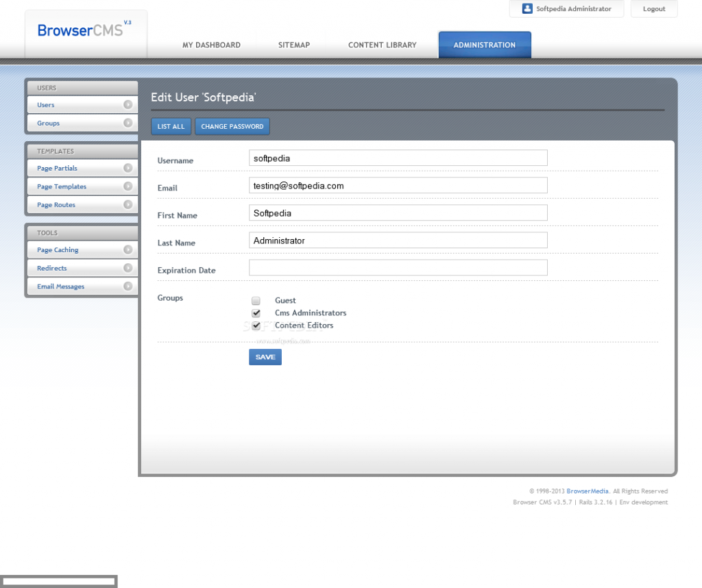
Task: Open Groups in the sidebar
Action: point(82,123)
